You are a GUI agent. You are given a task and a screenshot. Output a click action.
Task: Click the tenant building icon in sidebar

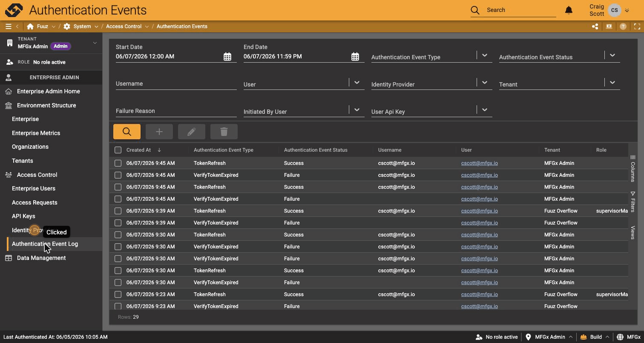(x=10, y=43)
